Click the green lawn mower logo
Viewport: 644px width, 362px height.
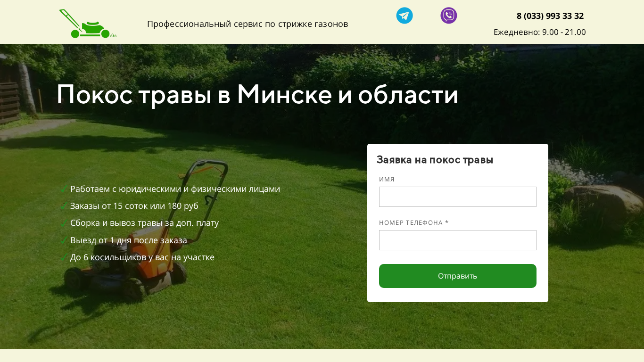tap(88, 24)
